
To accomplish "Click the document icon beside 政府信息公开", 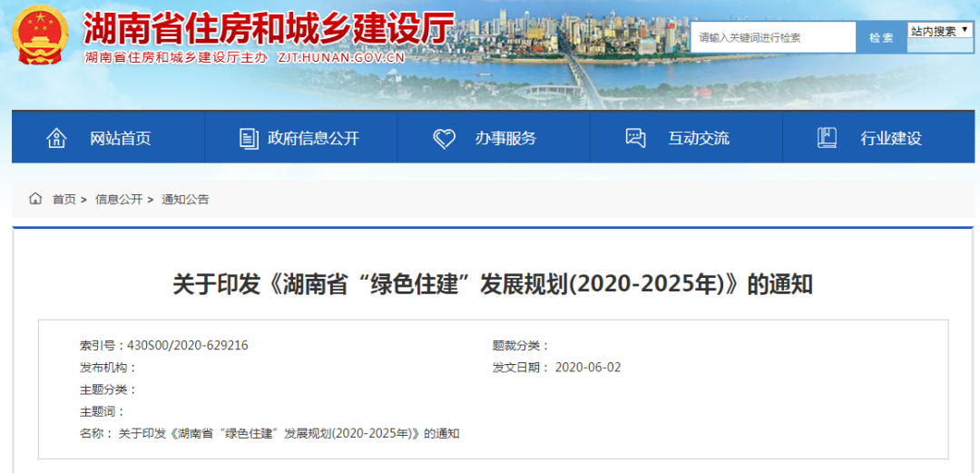I will (x=249, y=138).
